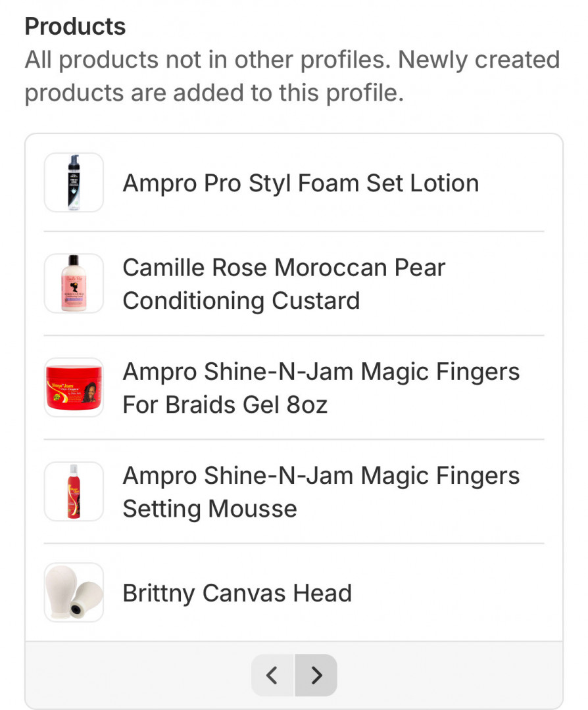
Task: Click the red Shine-N-Jam gel jar thumbnail
Action: [74, 387]
